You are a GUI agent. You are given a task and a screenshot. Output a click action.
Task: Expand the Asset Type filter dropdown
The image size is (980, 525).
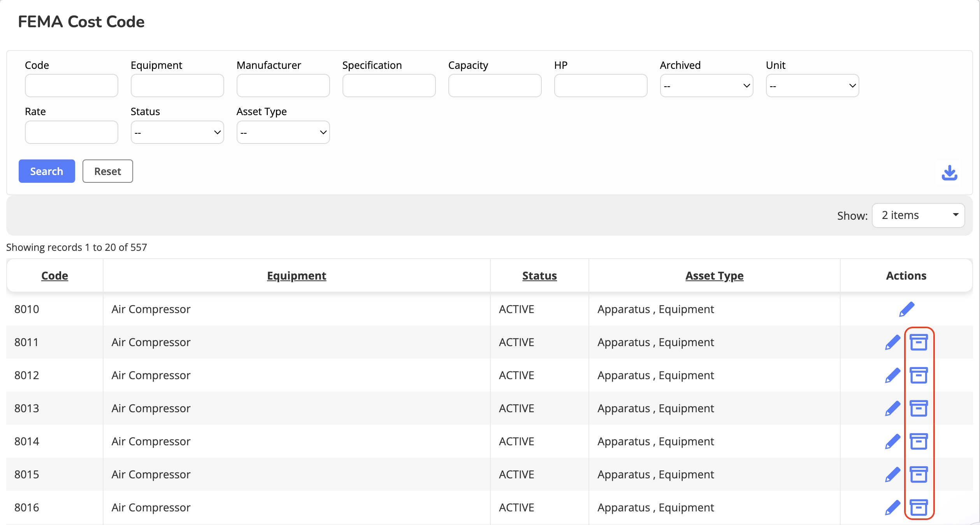coord(283,132)
